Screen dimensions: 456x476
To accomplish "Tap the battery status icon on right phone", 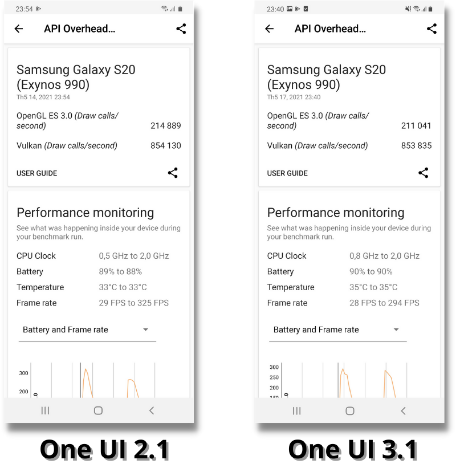I will (x=431, y=9).
